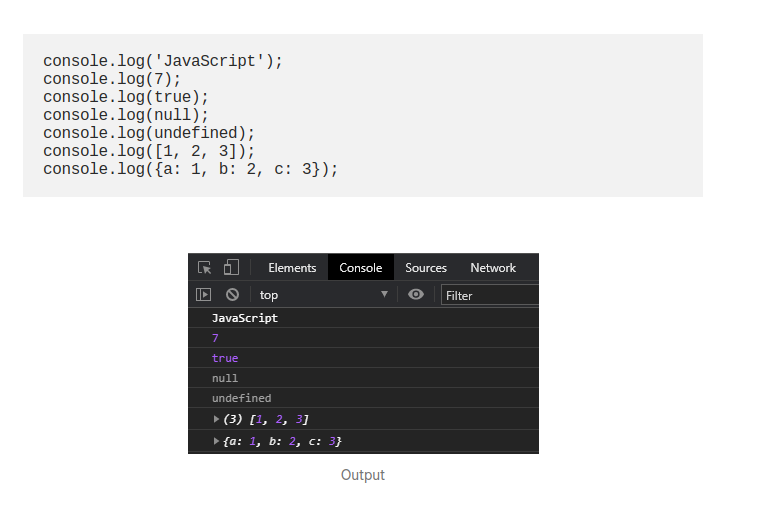Select the Console tab
Image resolution: width=772 pixels, height=513 pixels.
coord(360,268)
